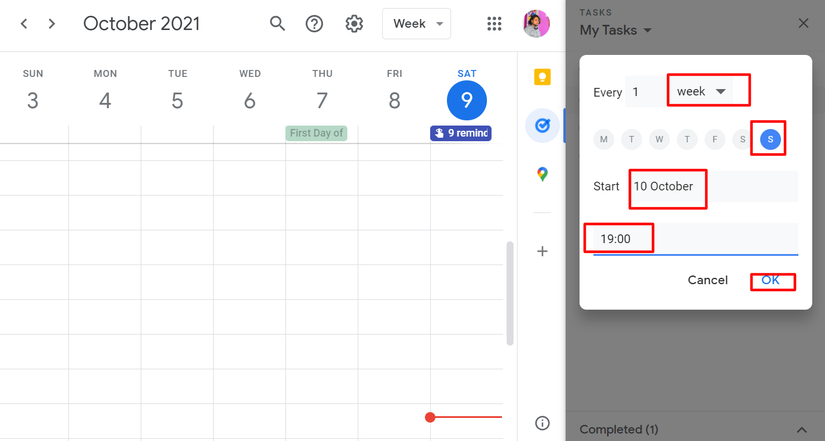
Task: Click the info icon in side panel
Action: click(542, 423)
